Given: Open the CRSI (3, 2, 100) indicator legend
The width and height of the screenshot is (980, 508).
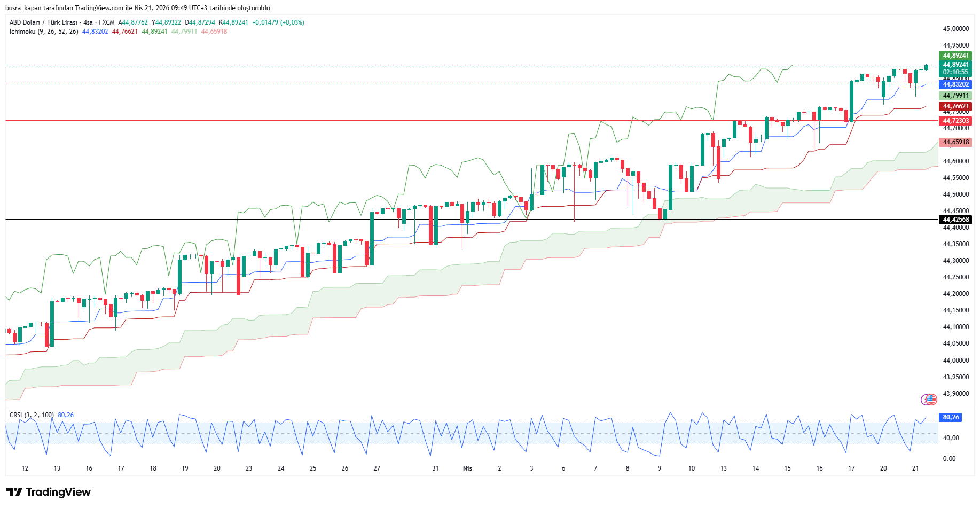Looking at the screenshot, I should (x=32, y=415).
